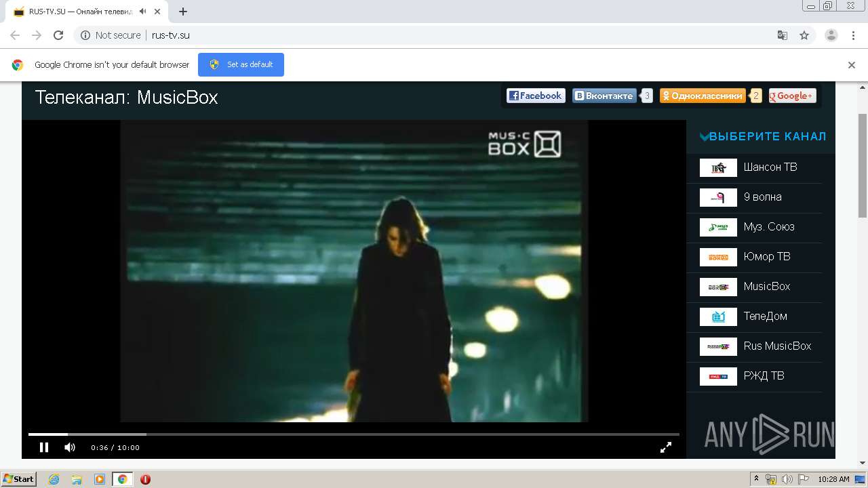The width and height of the screenshot is (868, 488).
Task: Click the Одноклассники share count 2
Action: click(x=756, y=96)
